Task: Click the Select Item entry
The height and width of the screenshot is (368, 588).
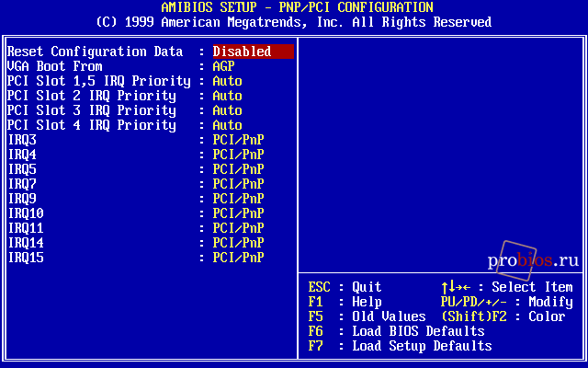Action: pyautogui.click(x=532, y=287)
